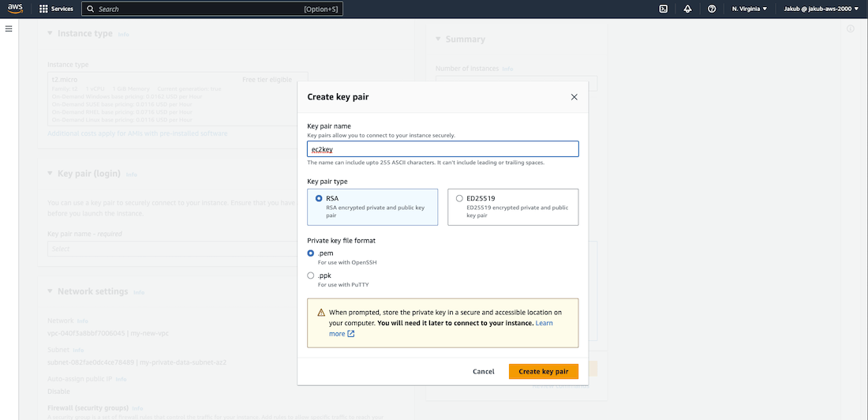
Task: Choose the .ppk private key format
Action: (311, 276)
